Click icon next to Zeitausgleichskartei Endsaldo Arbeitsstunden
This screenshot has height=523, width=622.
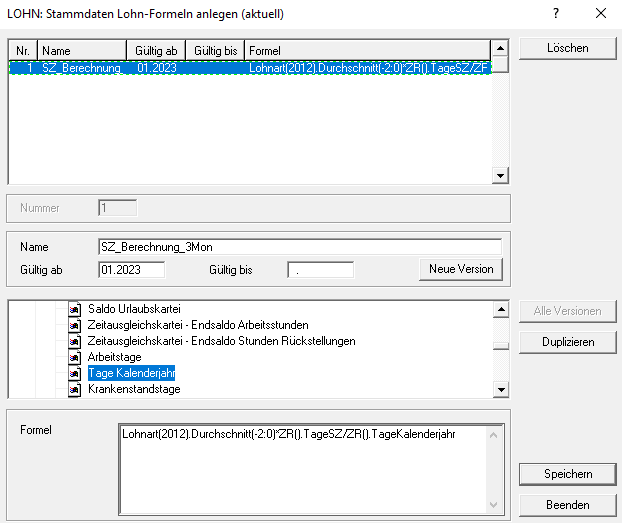tap(74, 325)
